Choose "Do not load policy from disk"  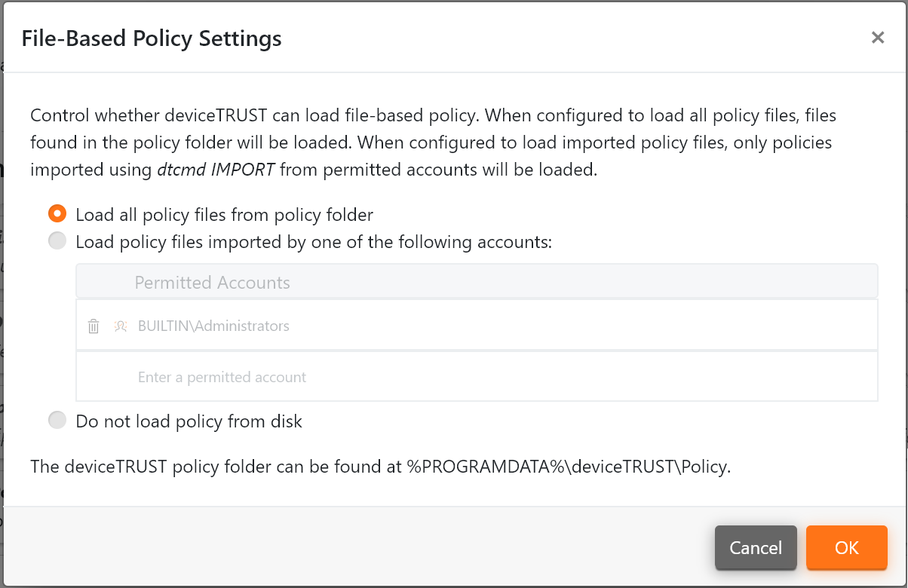pos(57,420)
